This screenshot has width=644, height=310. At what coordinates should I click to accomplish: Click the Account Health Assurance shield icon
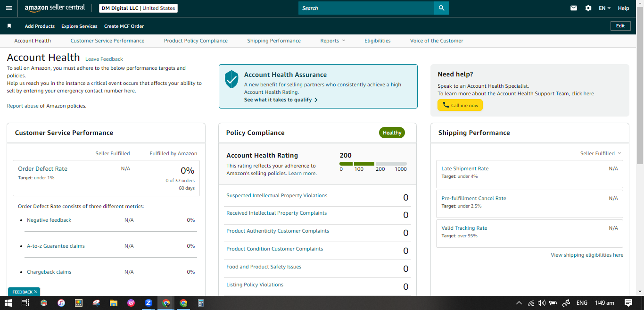231,79
